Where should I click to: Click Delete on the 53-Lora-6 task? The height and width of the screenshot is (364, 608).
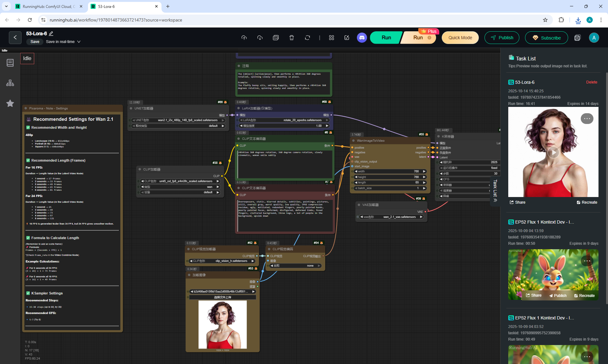[591, 82]
